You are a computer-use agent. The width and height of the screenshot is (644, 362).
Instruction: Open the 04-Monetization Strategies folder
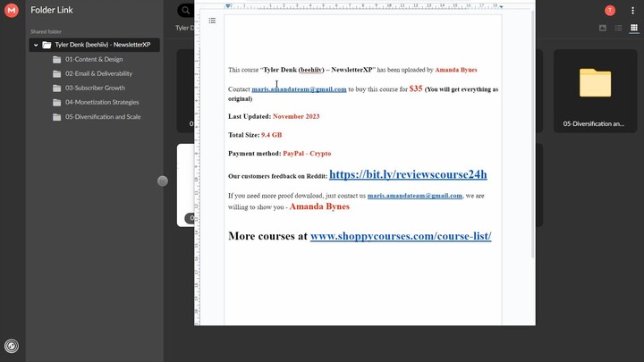[x=102, y=102]
